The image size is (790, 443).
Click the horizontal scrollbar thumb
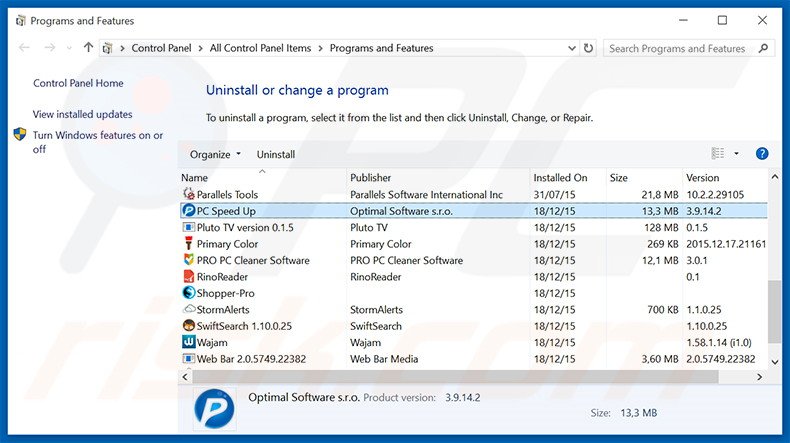click(x=455, y=376)
